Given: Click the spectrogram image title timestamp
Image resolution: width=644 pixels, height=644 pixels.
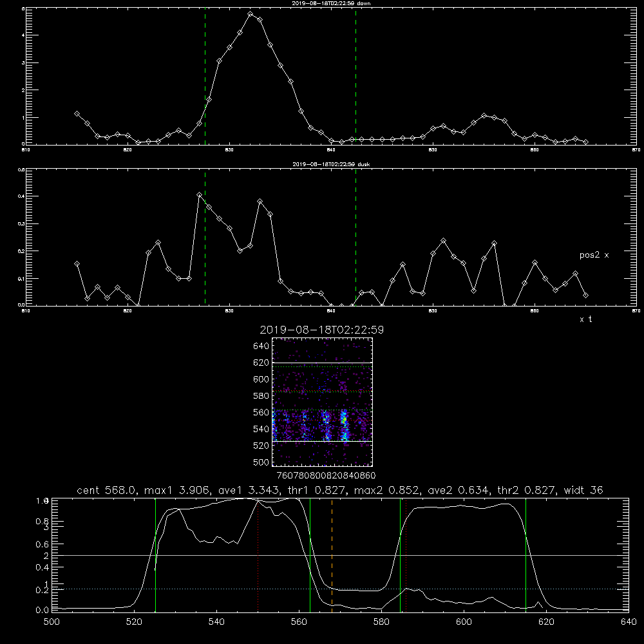Looking at the screenshot, I should [x=321, y=330].
